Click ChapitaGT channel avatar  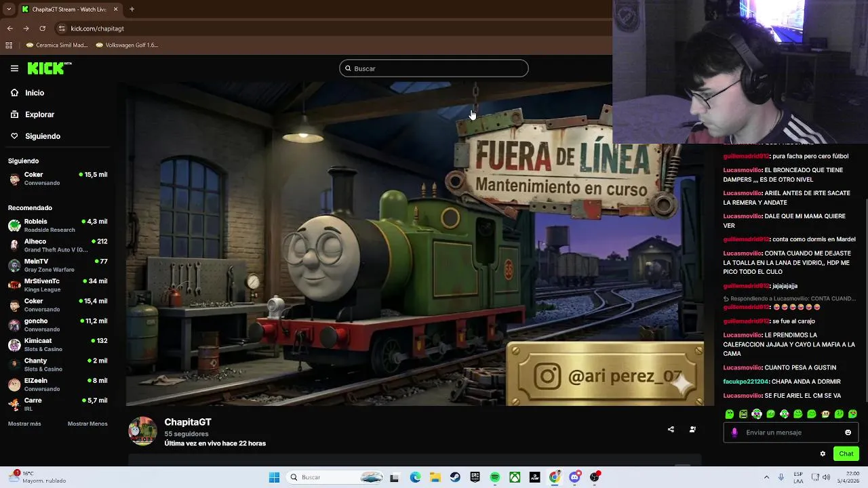tap(142, 431)
